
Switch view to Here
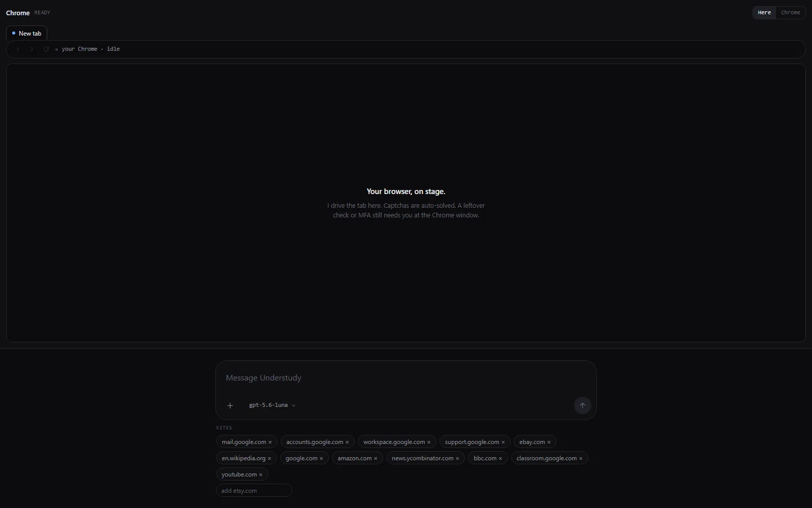(x=764, y=13)
